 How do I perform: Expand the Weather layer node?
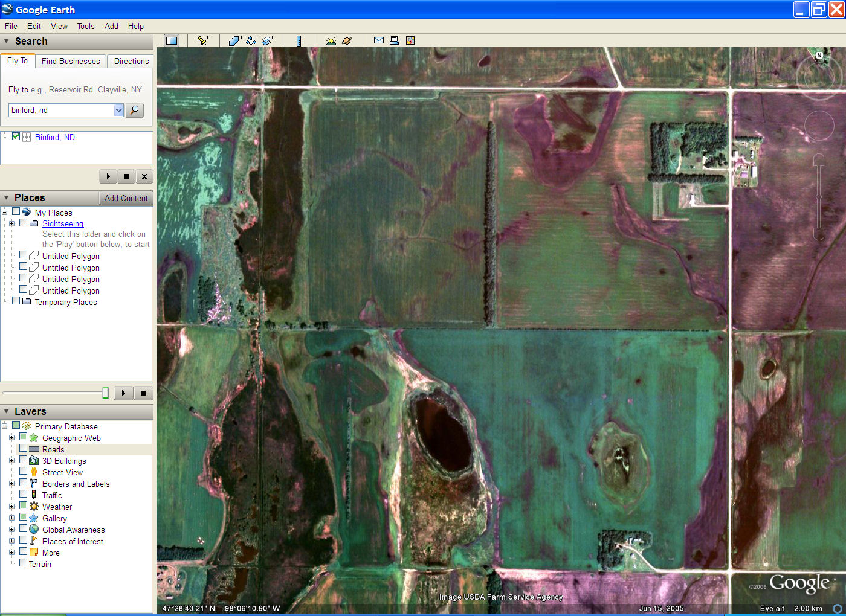point(11,506)
